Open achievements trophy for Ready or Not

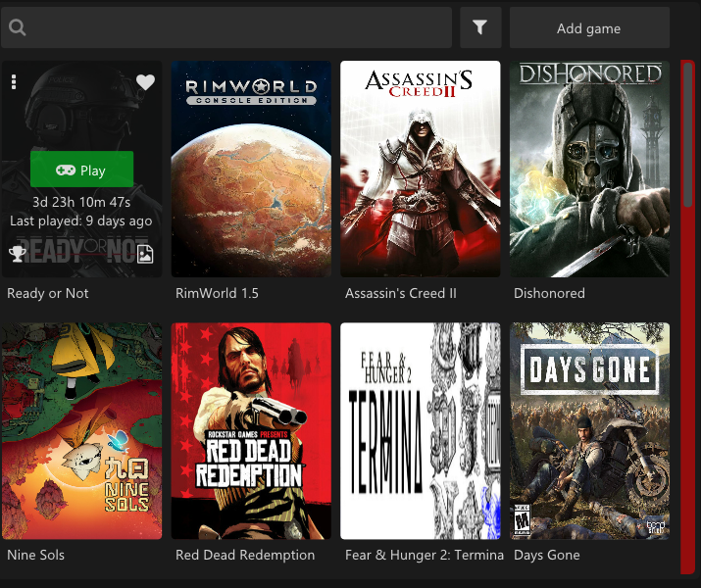click(x=18, y=254)
